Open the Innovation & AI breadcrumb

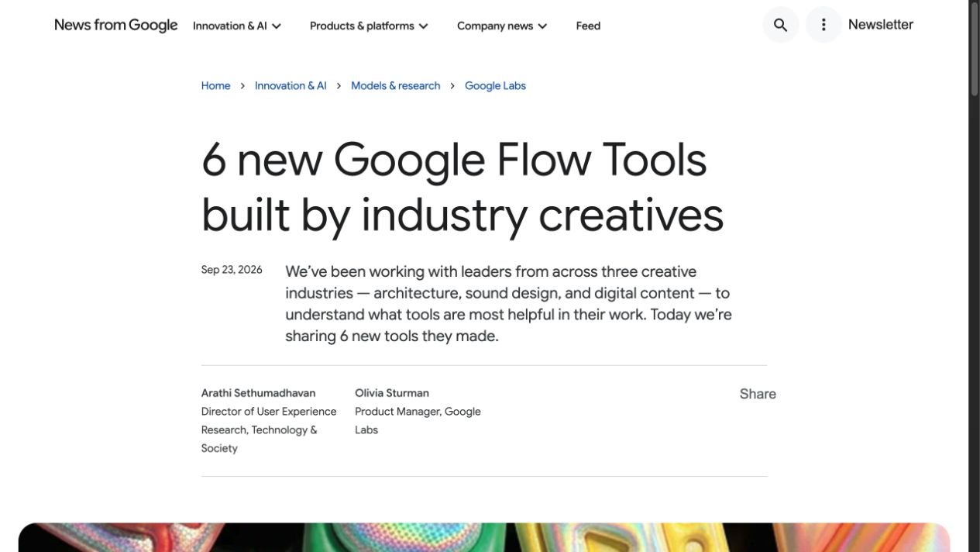click(291, 85)
